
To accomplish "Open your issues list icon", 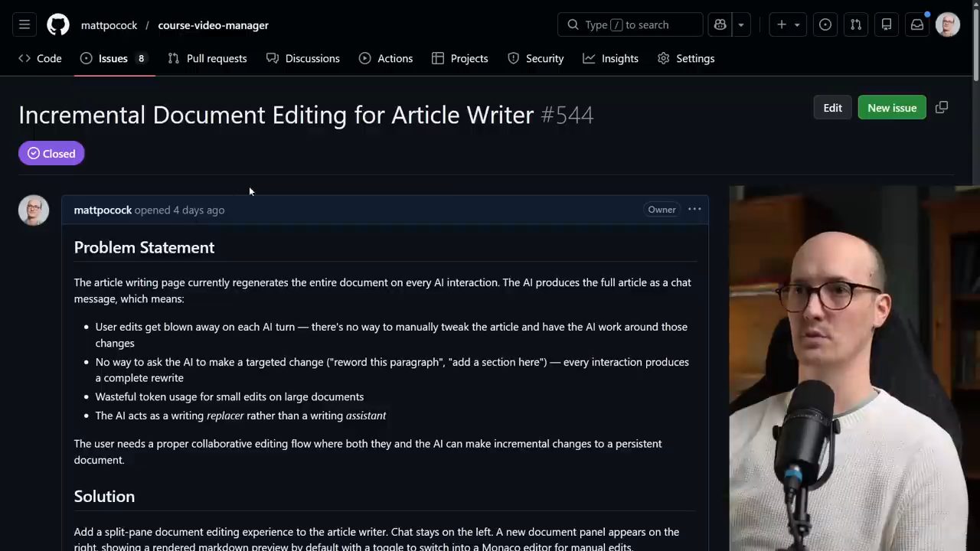I will (x=825, y=24).
